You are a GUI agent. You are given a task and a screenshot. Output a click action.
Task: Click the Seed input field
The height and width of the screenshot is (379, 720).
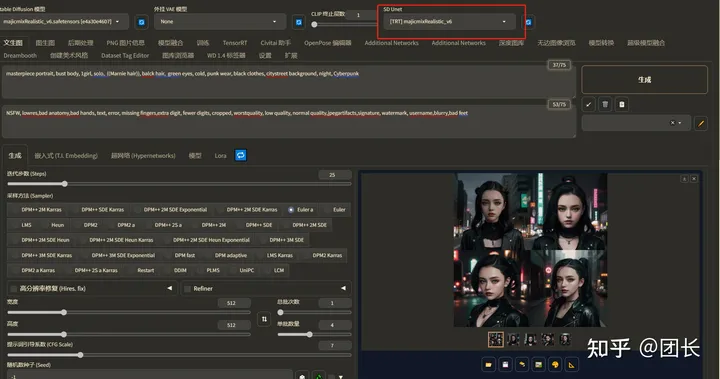(149, 375)
